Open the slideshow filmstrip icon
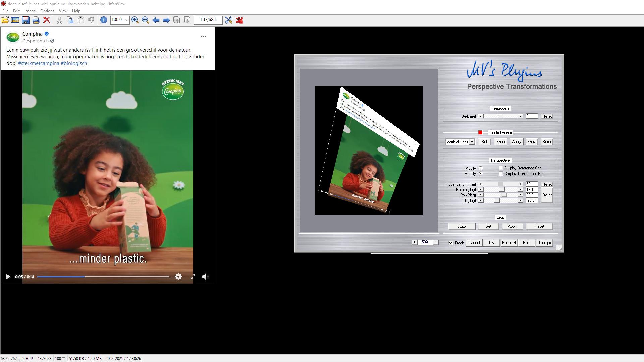This screenshot has height=362, width=644. [15, 20]
